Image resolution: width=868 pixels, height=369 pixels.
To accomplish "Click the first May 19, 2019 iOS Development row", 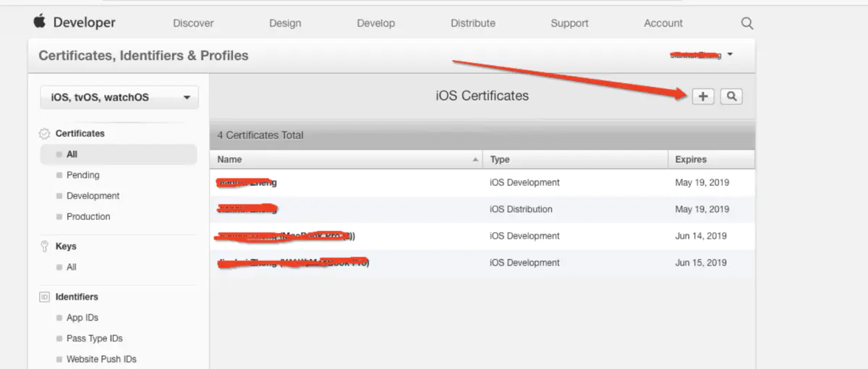I will tap(482, 183).
